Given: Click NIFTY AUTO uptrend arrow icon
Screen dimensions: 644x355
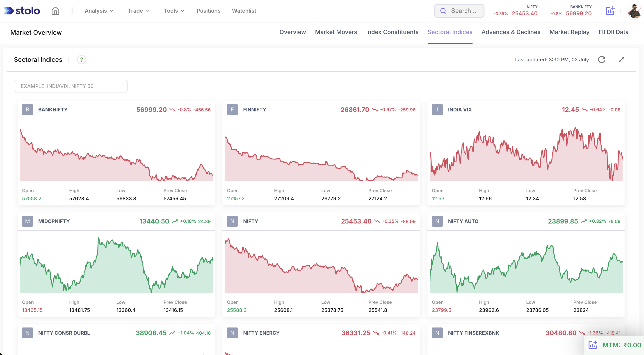Looking at the screenshot, I should click(584, 221).
